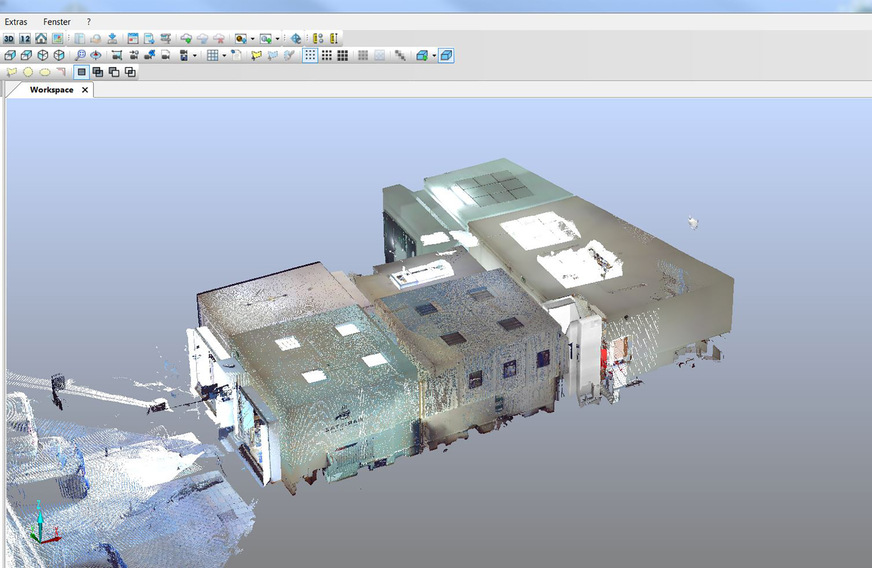This screenshot has width=872, height=568.
Task: Click the green cloud add icon
Action: (186, 39)
